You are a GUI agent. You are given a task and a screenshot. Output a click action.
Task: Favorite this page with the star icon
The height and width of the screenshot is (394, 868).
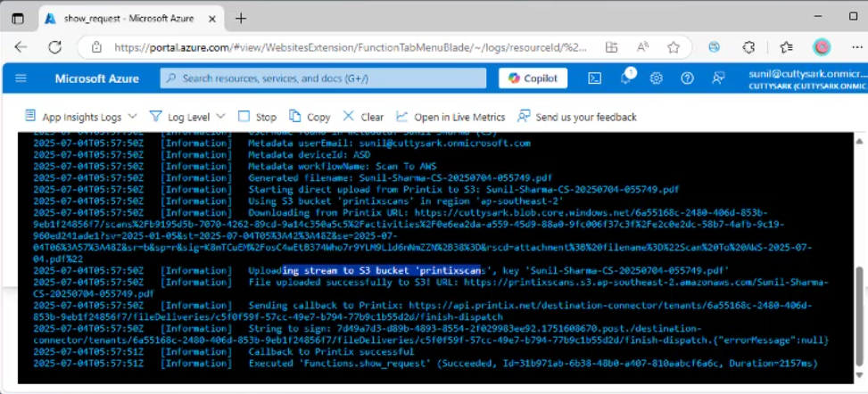point(674,47)
